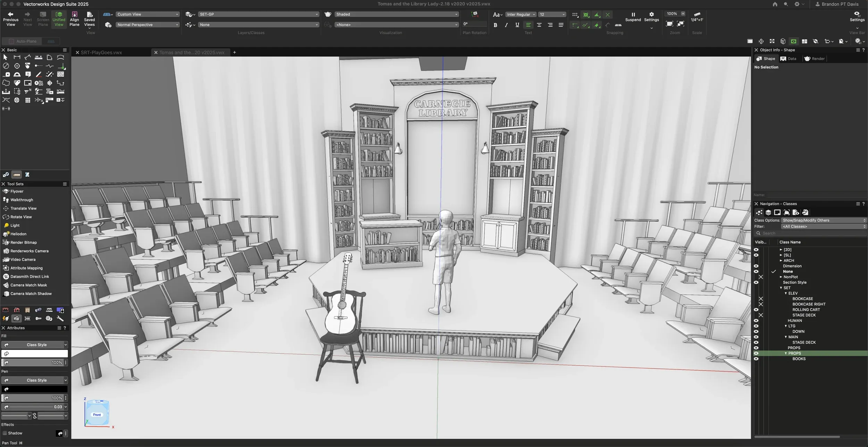Apply bold text formatting
Screen dimensions: 868x447
[x=495, y=25]
